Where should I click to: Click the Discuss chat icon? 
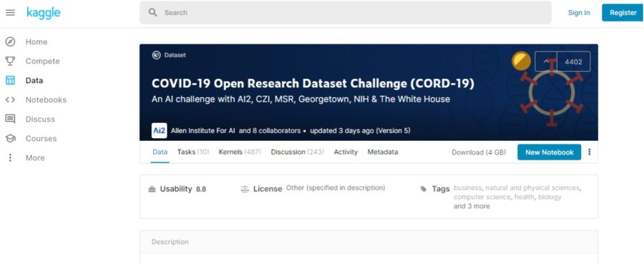coord(10,119)
